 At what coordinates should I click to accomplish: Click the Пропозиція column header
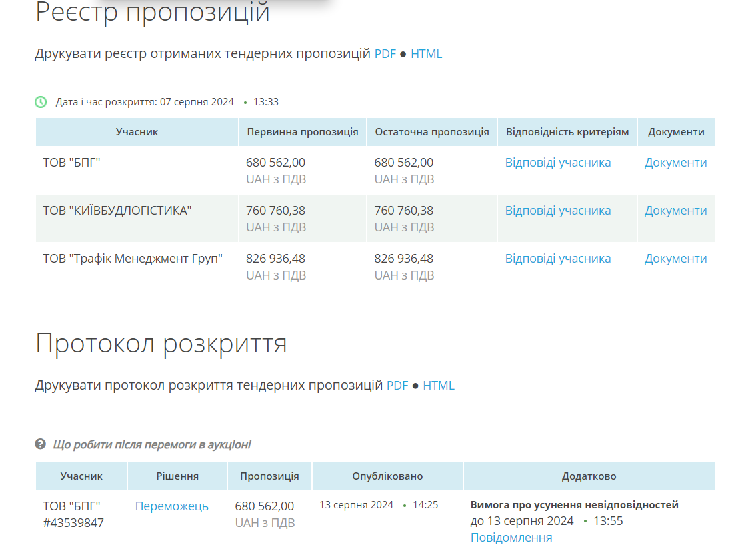pyautogui.click(x=269, y=476)
